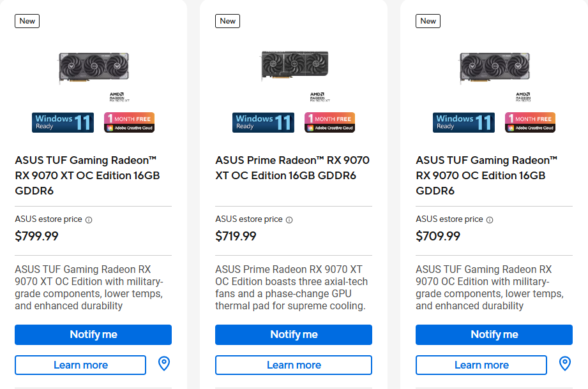588x389 pixels.
Task: Click TUF RX 9070 XT graphics card image
Action: (94, 67)
